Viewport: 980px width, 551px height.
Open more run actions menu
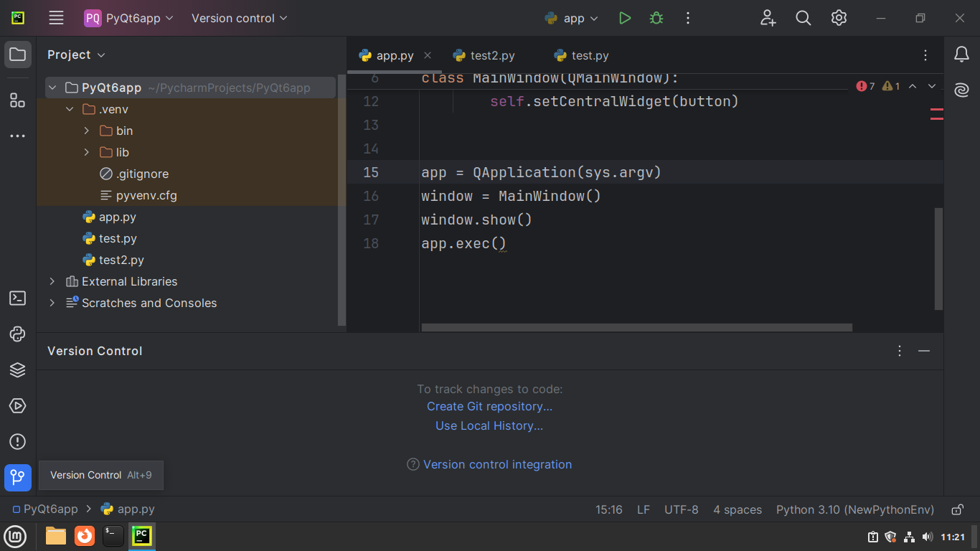coord(688,18)
